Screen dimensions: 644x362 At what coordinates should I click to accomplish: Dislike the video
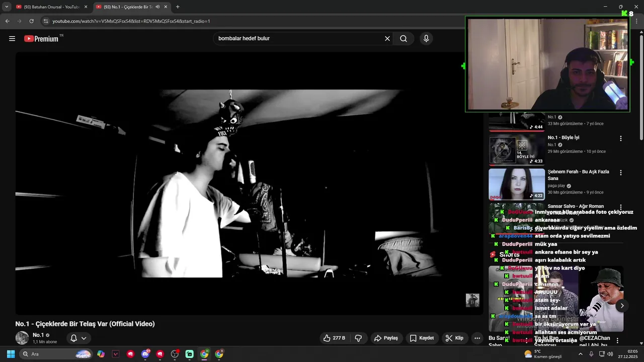[358, 338]
